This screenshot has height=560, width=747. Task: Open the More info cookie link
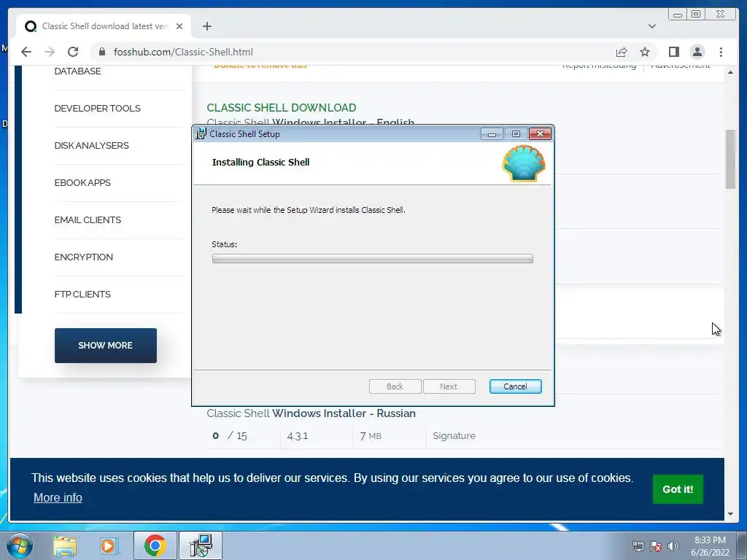tap(58, 497)
